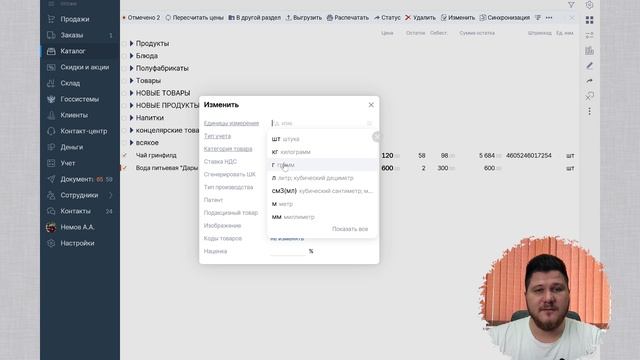Expand Продукты folder
This screenshot has width=640, height=360.
click(131, 43)
